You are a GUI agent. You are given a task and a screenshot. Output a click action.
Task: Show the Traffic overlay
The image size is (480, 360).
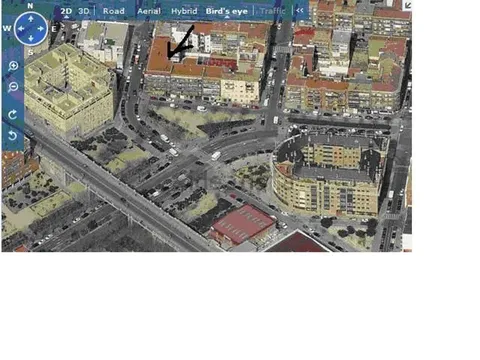click(273, 11)
